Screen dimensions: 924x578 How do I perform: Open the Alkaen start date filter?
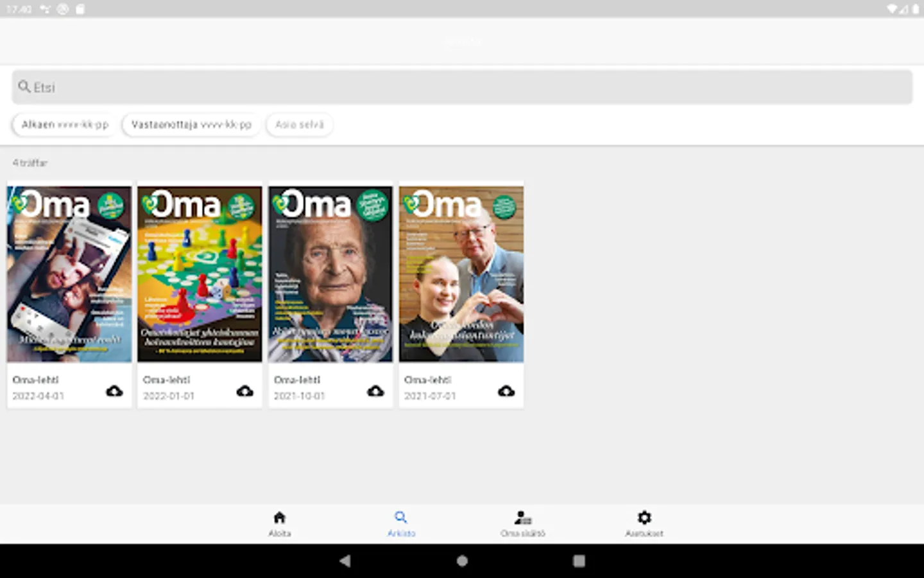(65, 125)
